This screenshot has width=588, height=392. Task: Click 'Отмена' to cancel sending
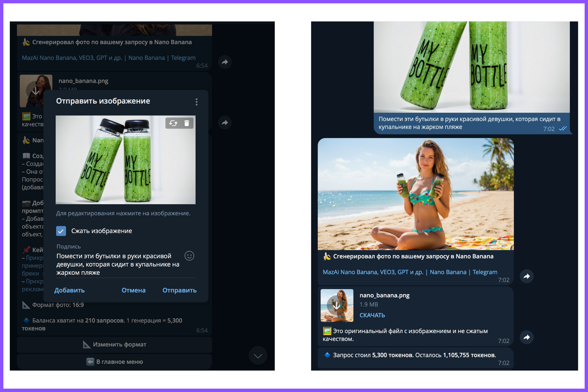coord(134,290)
